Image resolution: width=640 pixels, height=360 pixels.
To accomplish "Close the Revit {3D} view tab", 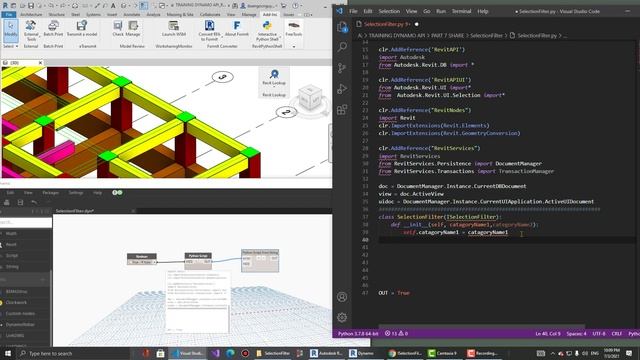I will [x=40, y=63].
